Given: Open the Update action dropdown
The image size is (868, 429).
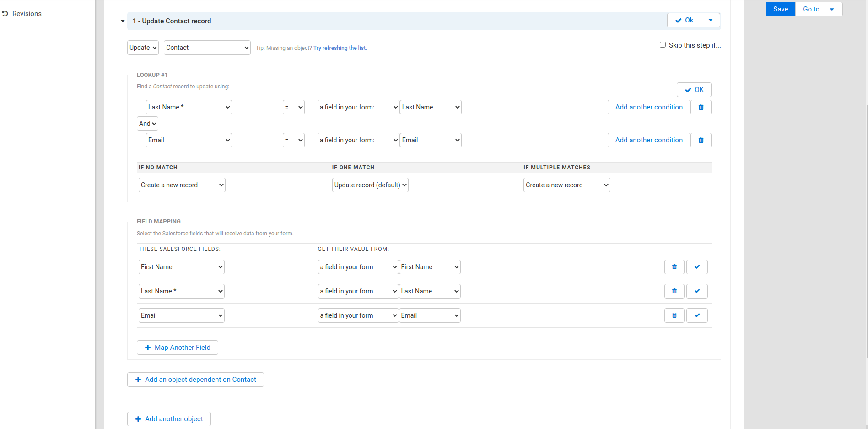Looking at the screenshot, I should 143,48.
